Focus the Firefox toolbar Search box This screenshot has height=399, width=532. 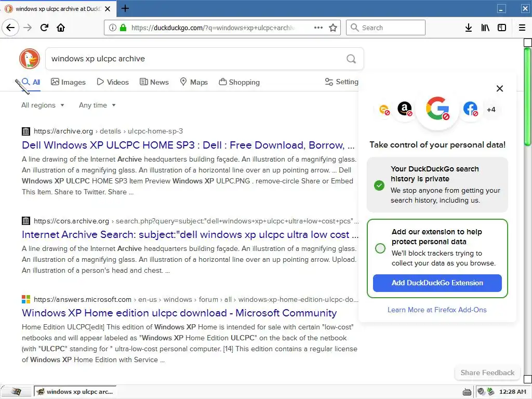(385, 28)
